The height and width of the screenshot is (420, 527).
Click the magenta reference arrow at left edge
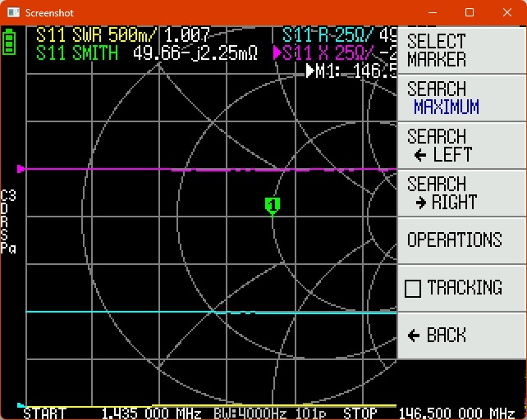tap(21, 169)
